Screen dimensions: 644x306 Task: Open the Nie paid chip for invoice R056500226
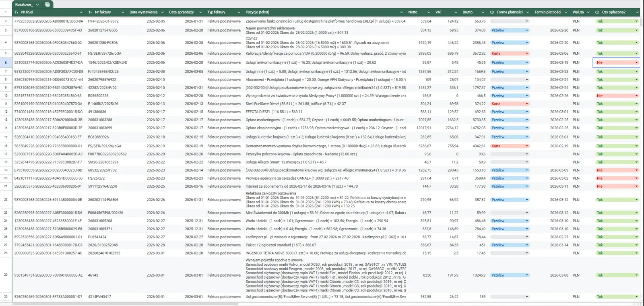click(x=617, y=95)
